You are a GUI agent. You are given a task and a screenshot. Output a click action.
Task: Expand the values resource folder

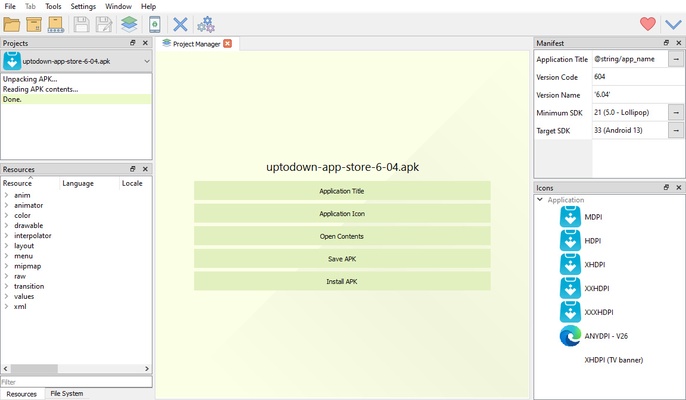pyautogui.click(x=7, y=296)
